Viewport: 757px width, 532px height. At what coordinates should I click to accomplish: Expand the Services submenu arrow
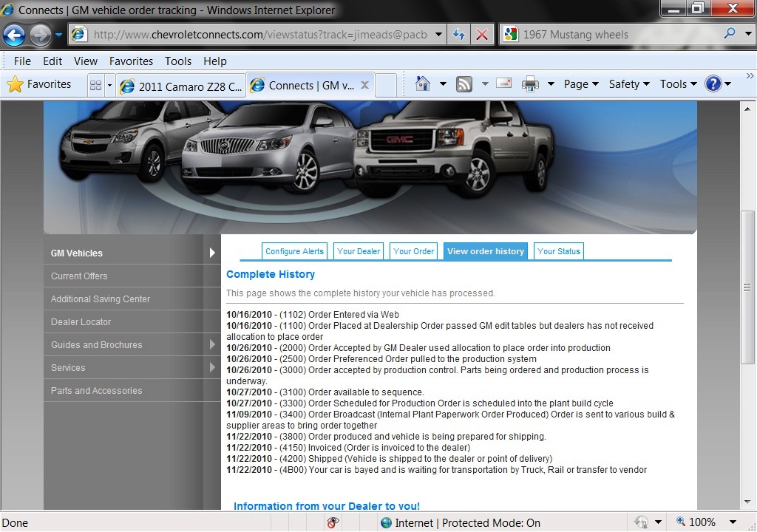point(212,367)
